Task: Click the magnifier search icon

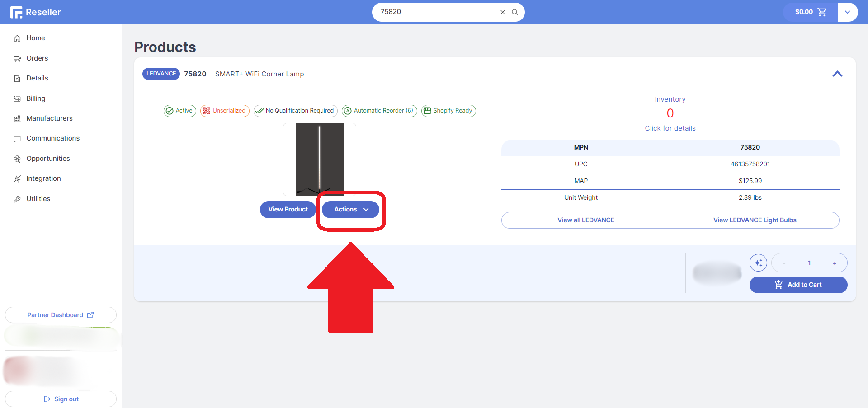Action: click(x=514, y=12)
